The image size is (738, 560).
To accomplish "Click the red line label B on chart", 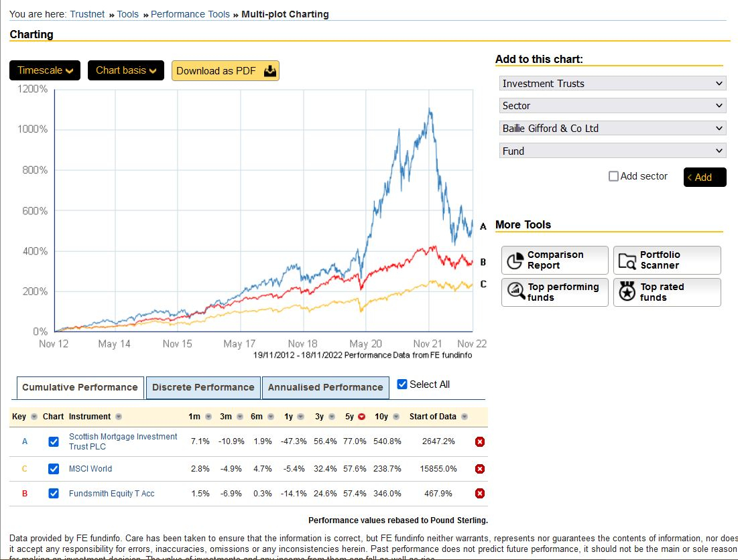I will pos(483,263).
